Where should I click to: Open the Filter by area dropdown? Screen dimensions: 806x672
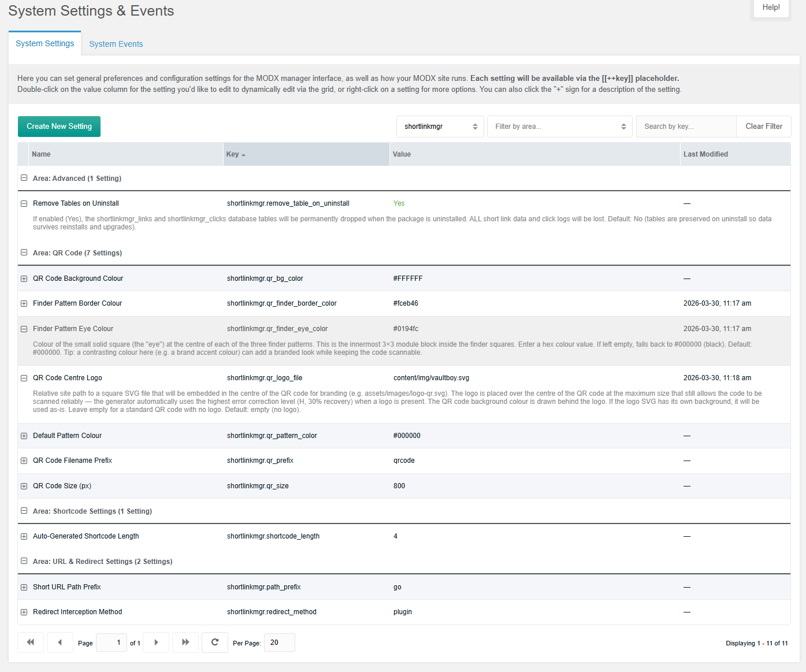(560, 127)
